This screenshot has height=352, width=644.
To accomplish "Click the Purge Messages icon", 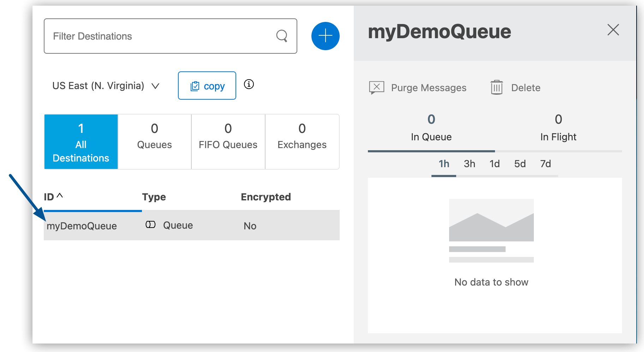I will point(376,87).
